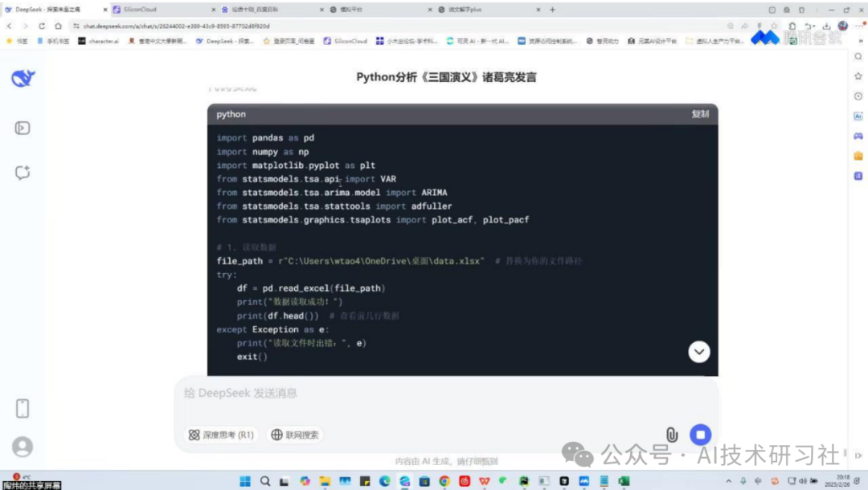This screenshot has width=868, height=490.
Task: Switch to the SiliconCloud browser tab
Action: 164,10
